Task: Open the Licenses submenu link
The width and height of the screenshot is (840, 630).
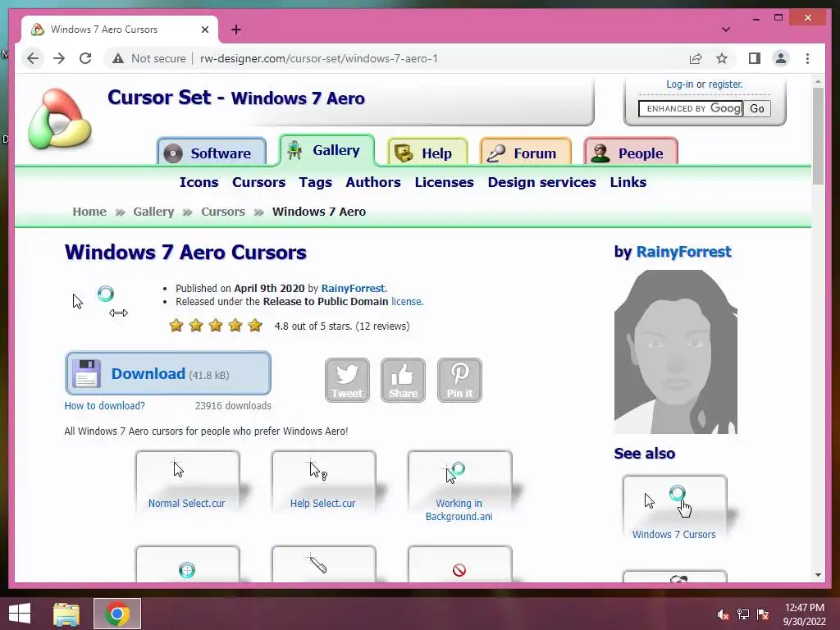Action: (444, 182)
